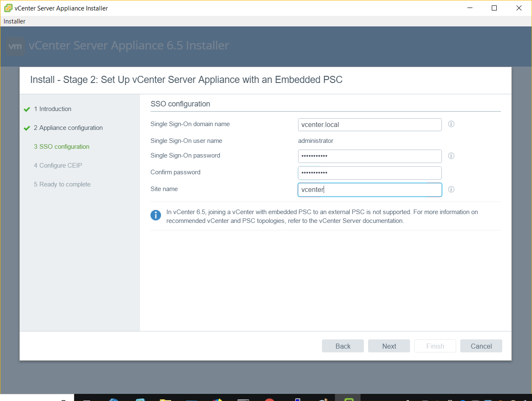Go to step 1 Introduction
Screen dimensions: 532x401
tap(52, 109)
